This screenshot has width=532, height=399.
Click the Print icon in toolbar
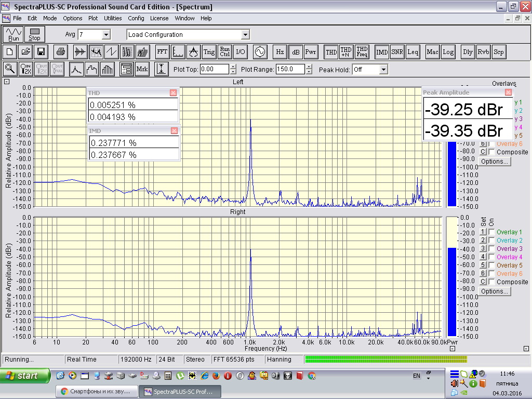point(61,52)
